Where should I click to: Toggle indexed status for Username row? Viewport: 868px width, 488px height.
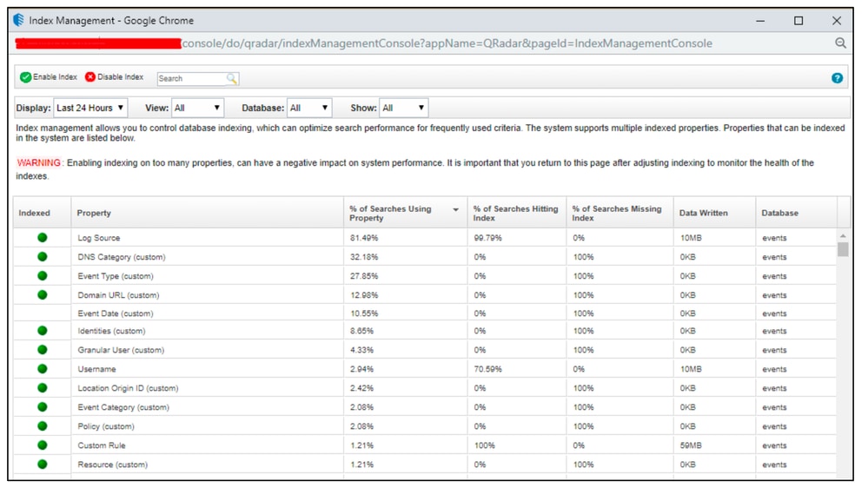click(43, 369)
